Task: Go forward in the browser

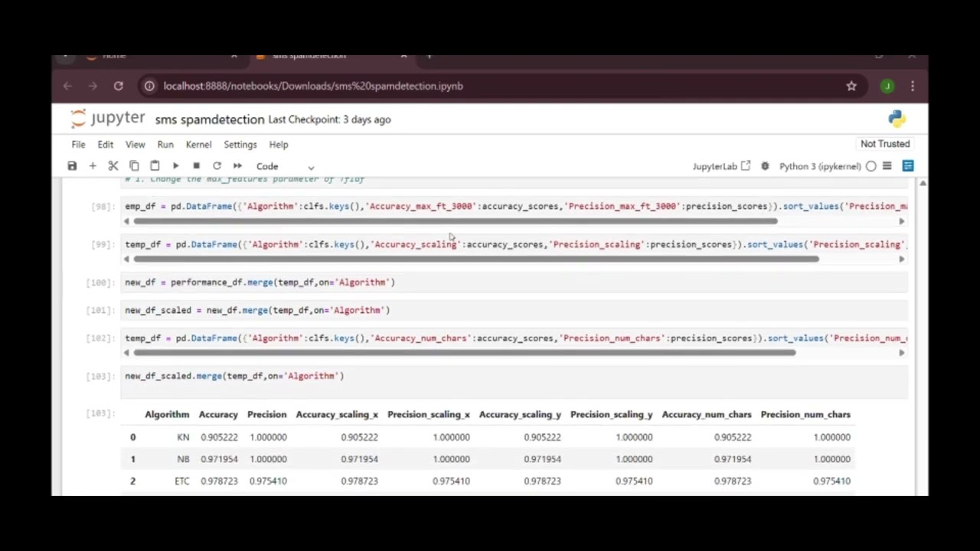Action: coord(93,86)
